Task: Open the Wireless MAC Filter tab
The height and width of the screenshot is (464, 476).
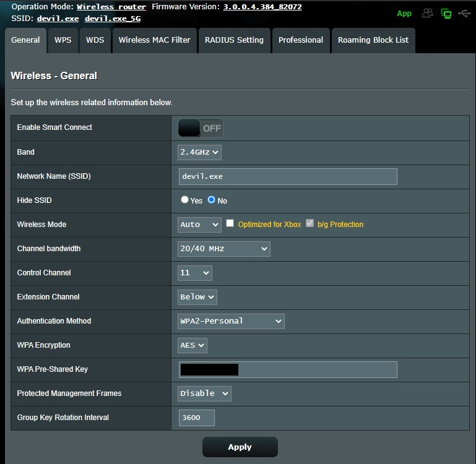Action: pyautogui.click(x=155, y=40)
